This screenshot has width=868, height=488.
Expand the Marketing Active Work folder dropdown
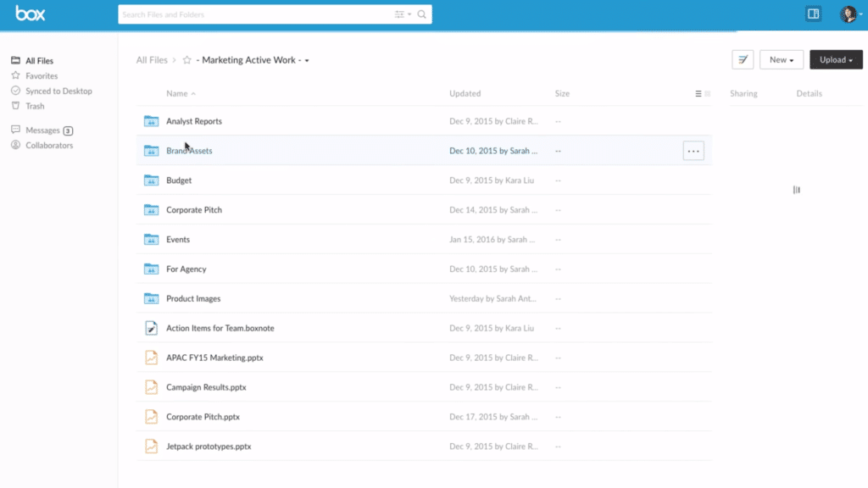[x=307, y=60]
